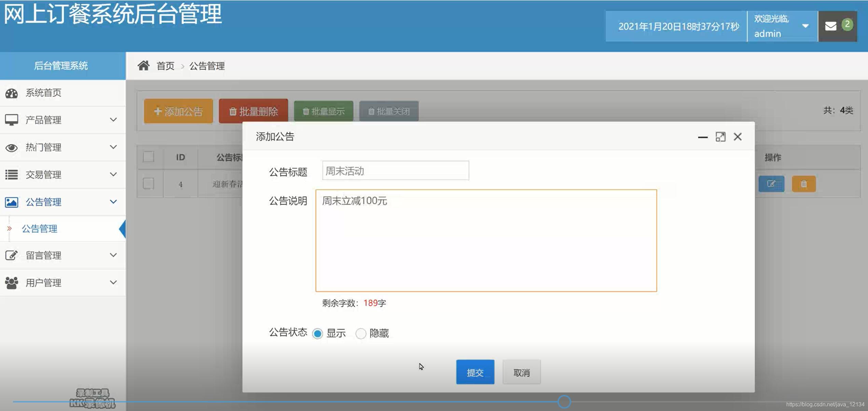Image resolution: width=868 pixels, height=411 pixels.
Task: Check the checkbox for announcement row ID 4
Action: click(149, 184)
